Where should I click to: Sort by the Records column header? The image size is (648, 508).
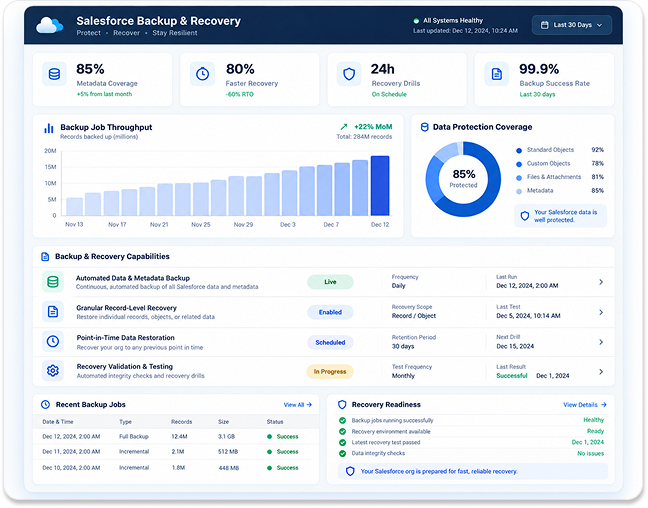(x=181, y=422)
